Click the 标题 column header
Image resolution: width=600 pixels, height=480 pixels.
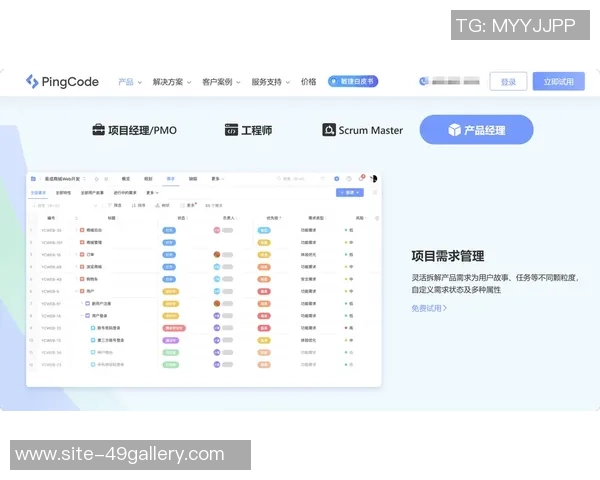[x=111, y=218]
